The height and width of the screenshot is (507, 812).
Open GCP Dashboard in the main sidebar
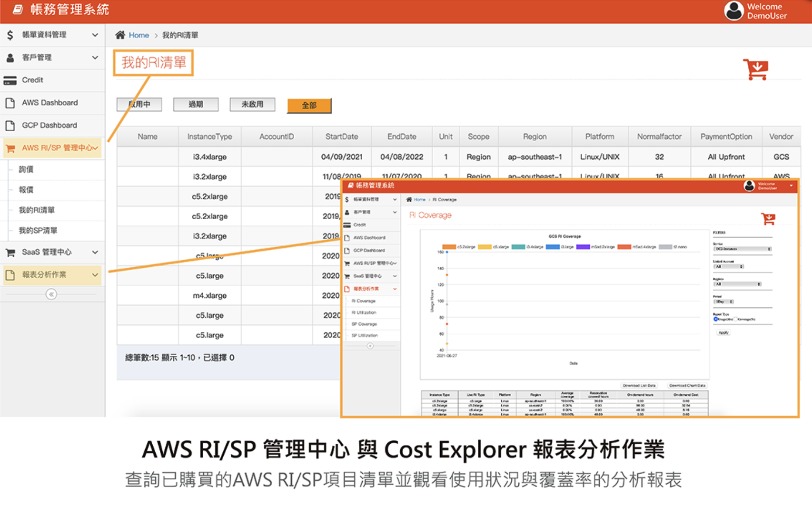[52, 126]
